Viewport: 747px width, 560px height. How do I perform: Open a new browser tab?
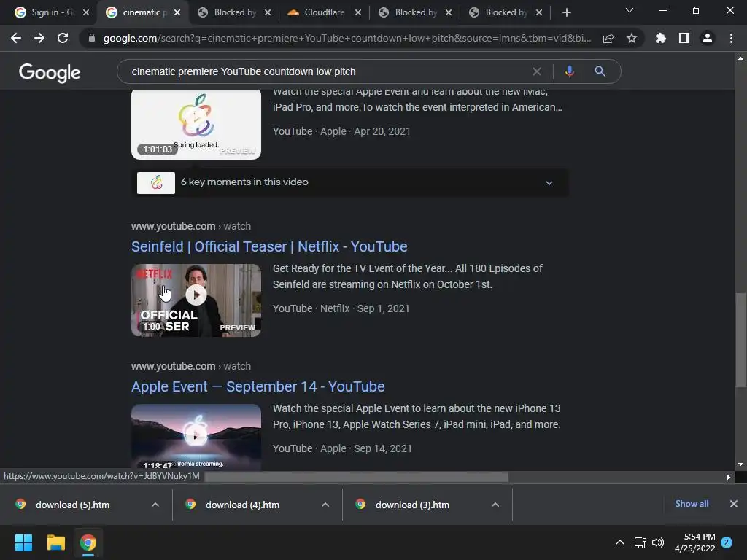pos(566,12)
